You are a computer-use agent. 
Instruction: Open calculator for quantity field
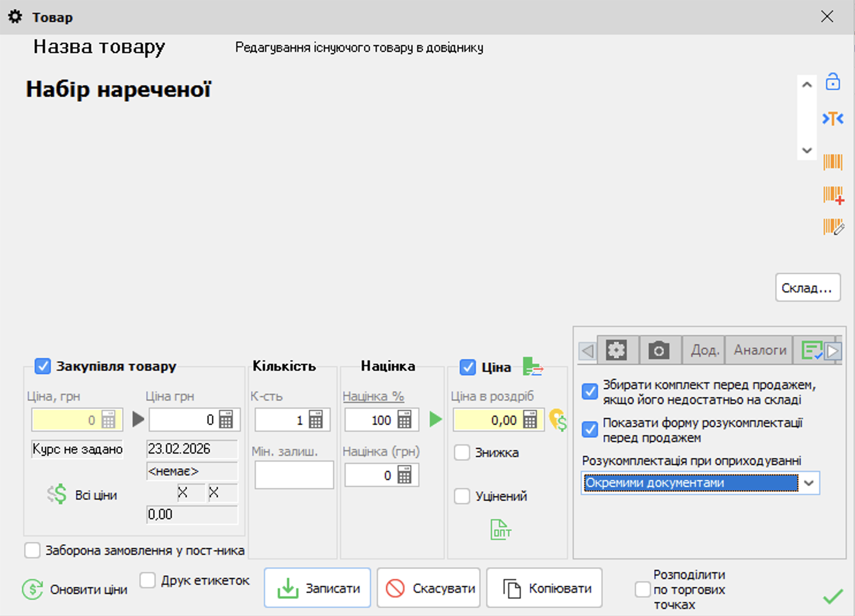click(x=316, y=420)
